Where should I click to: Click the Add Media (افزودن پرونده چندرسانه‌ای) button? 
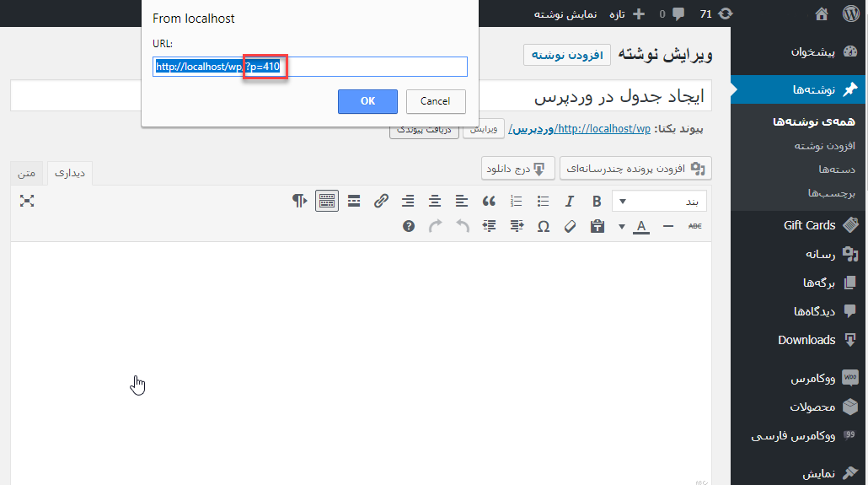click(635, 169)
